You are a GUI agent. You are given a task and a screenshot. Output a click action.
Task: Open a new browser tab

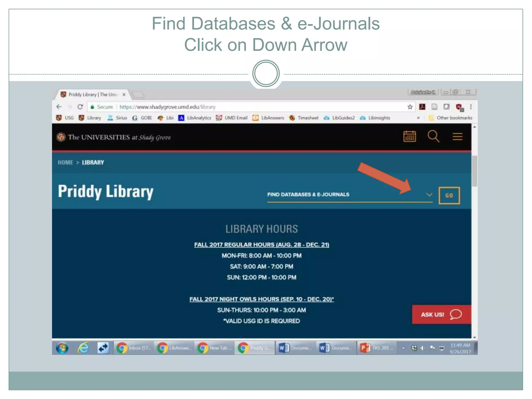tap(138, 95)
